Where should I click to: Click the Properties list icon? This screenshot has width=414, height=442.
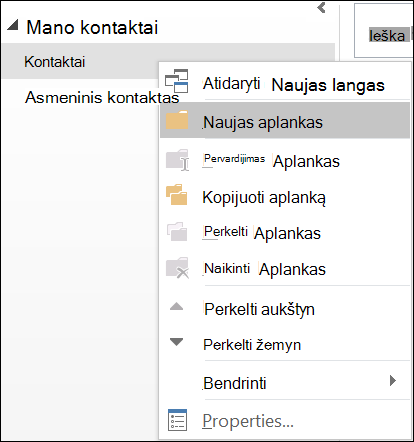click(x=177, y=420)
